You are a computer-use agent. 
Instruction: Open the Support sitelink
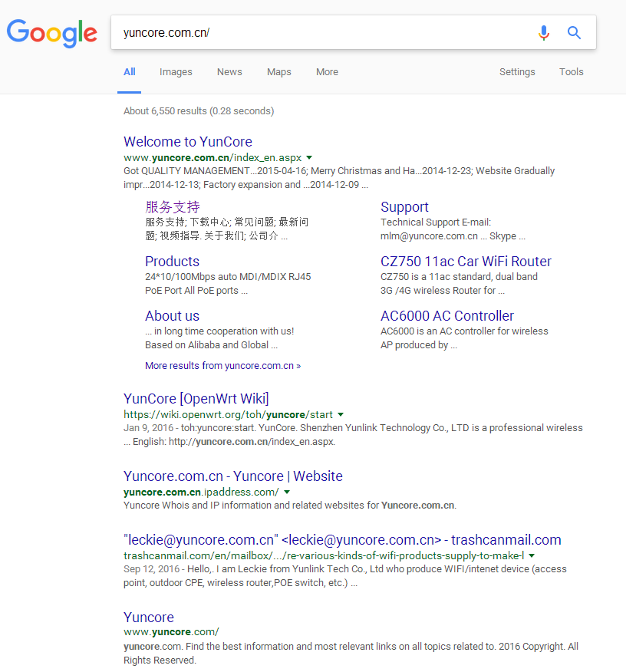pos(404,207)
